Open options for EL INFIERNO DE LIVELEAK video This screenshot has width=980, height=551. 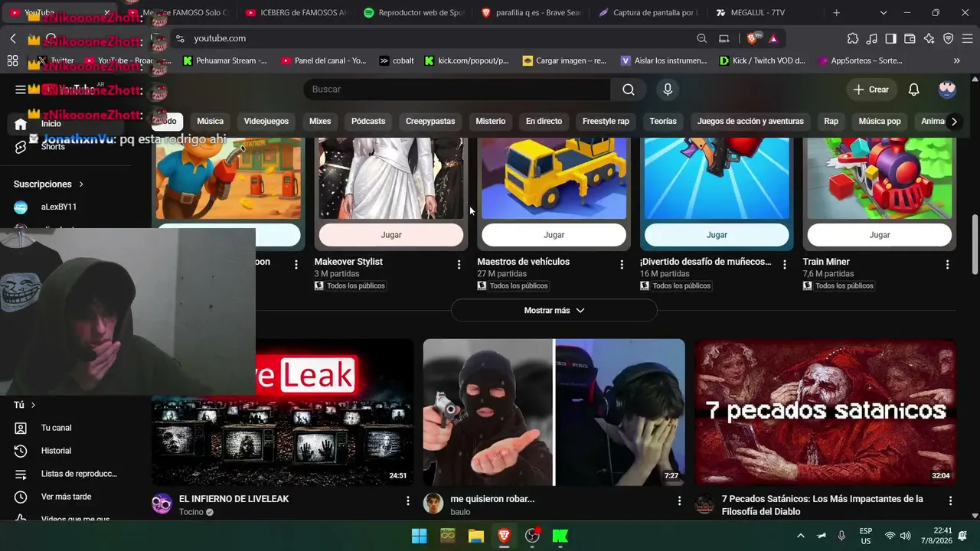point(407,500)
